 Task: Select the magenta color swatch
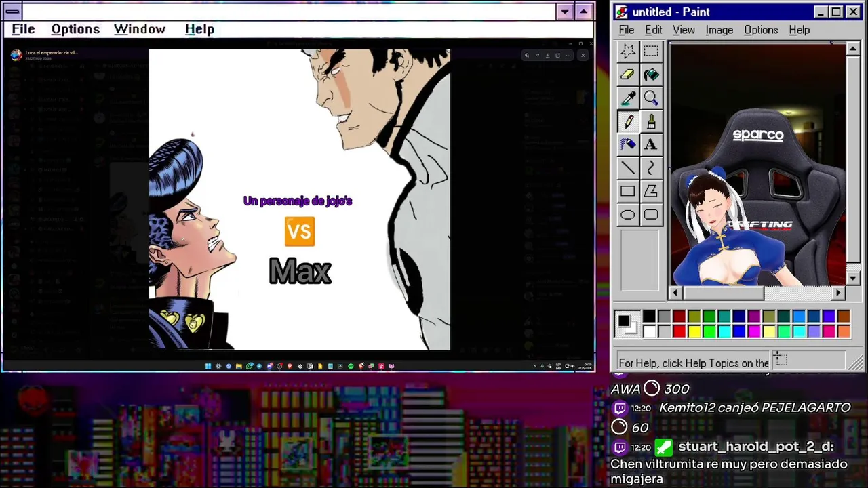click(x=753, y=331)
